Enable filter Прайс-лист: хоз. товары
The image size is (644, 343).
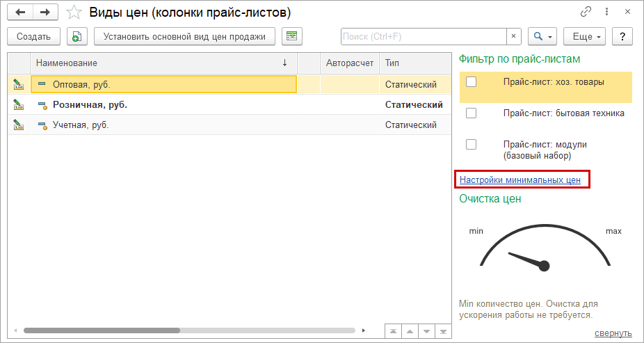pyautogui.click(x=472, y=82)
